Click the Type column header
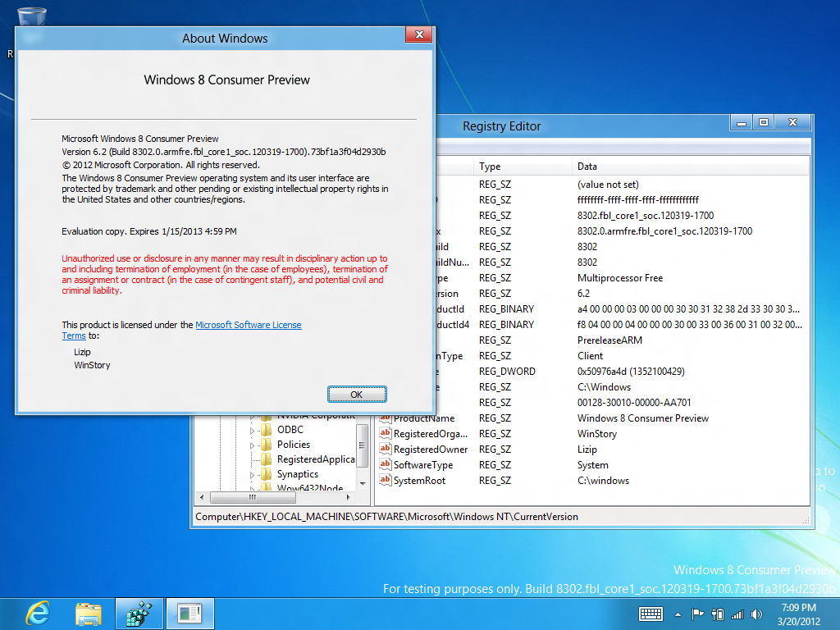This screenshot has width=840, height=630. click(x=490, y=167)
